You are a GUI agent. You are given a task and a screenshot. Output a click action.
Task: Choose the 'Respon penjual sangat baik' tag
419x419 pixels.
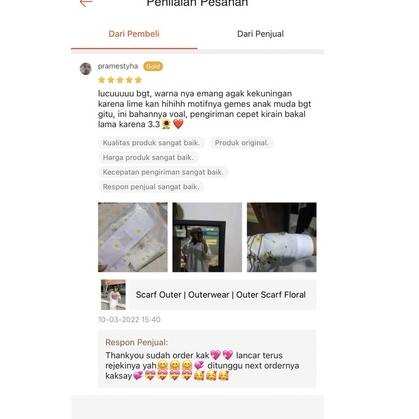151,187
